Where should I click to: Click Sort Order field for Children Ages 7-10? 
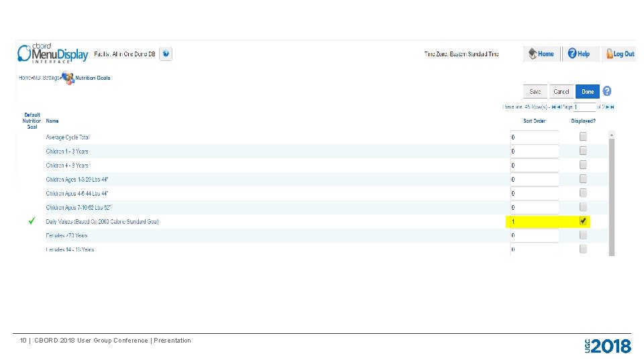(x=535, y=207)
